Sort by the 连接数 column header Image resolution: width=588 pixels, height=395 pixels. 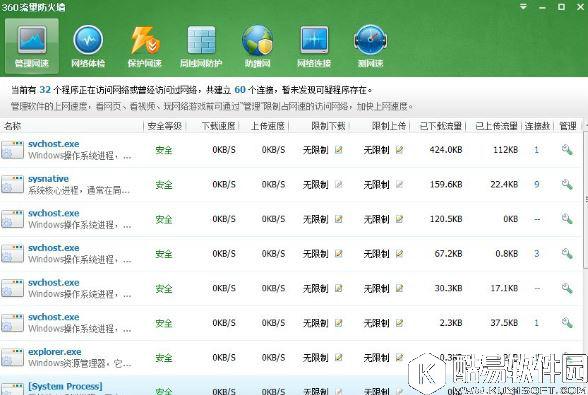coord(537,126)
